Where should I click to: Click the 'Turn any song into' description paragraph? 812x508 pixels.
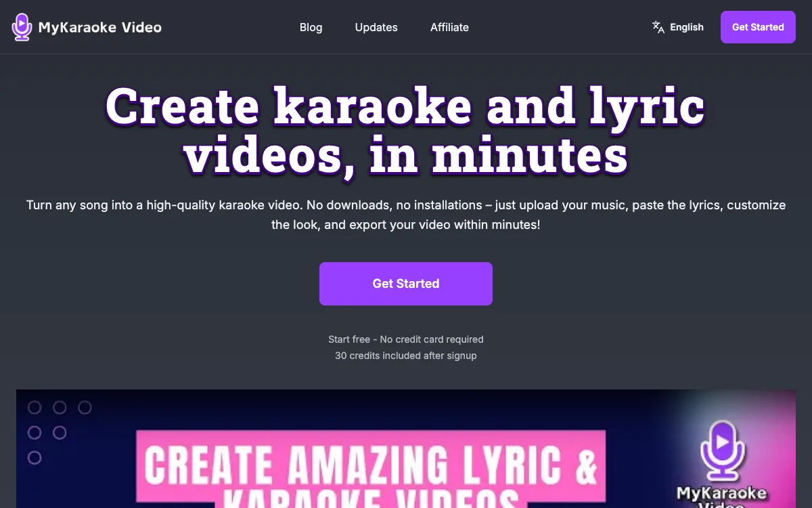406,214
